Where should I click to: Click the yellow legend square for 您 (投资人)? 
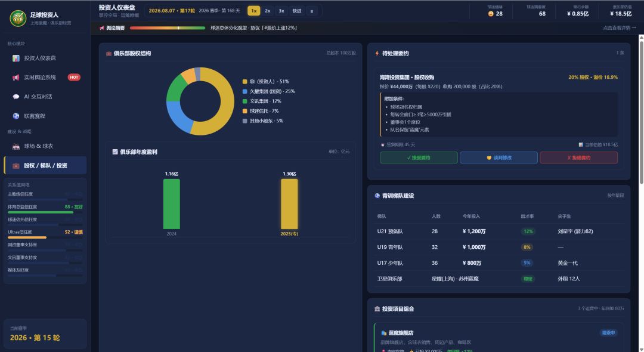tap(245, 82)
